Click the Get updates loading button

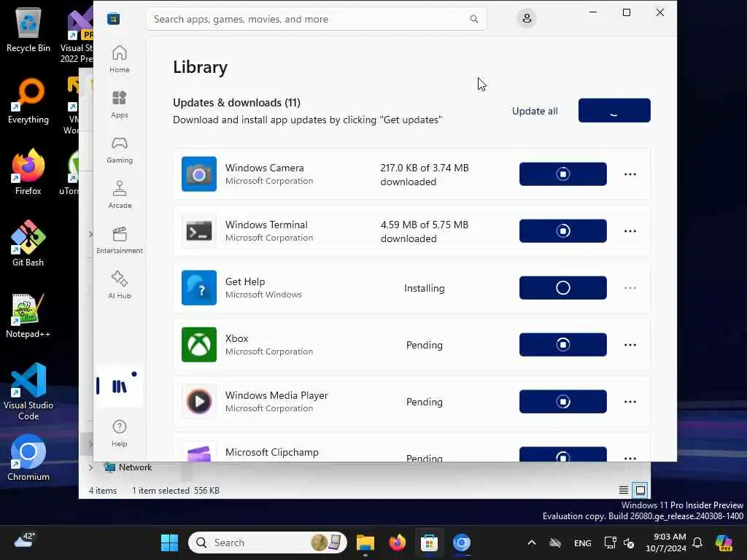tap(614, 111)
